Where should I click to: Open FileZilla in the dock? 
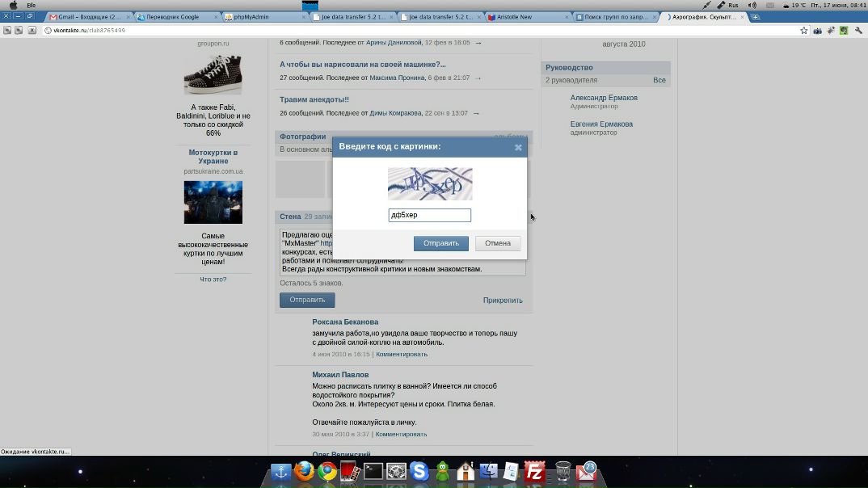[534, 472]
